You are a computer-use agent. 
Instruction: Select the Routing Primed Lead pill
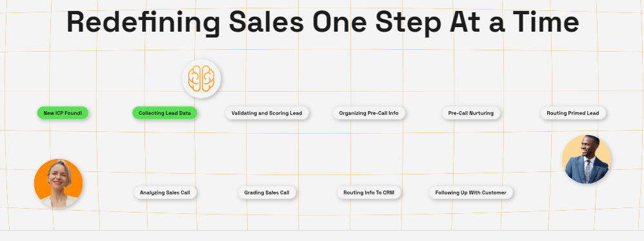(573, 112)
